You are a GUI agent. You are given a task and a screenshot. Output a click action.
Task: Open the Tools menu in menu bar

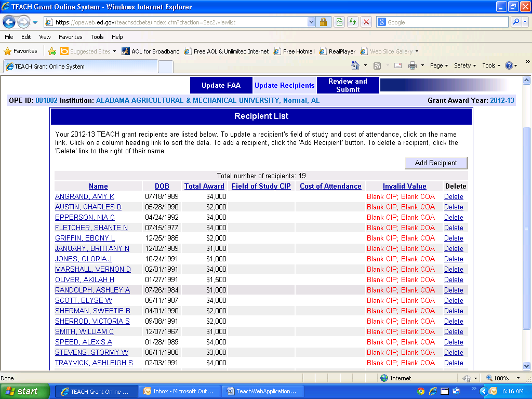pos(97,37)
